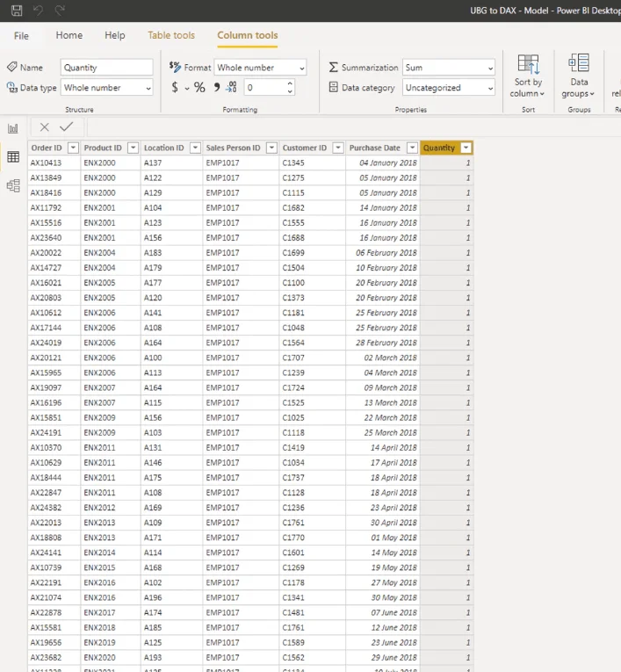Click the Save icon in title bar
Image resolution: width=621 pixels, height=672 pixels.
[17, 11]
